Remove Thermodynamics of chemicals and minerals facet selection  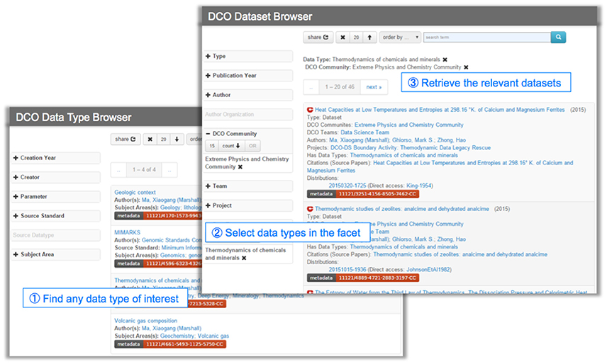tap(244, 258)
